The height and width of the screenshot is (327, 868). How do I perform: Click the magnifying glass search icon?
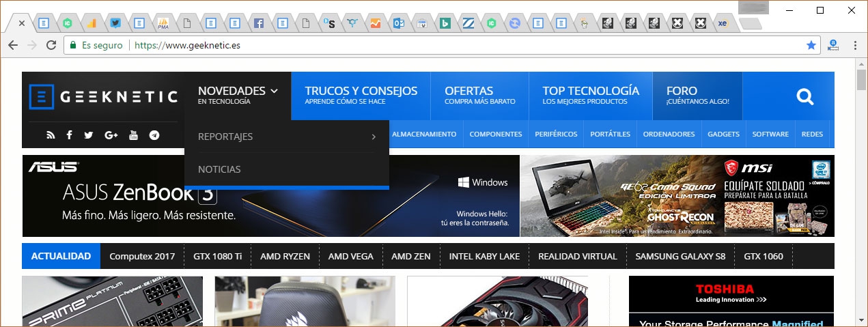[x=805, y=97]
